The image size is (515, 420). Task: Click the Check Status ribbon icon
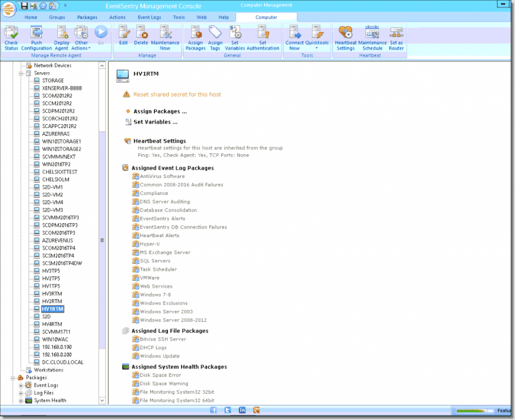[x=11, y=38]
